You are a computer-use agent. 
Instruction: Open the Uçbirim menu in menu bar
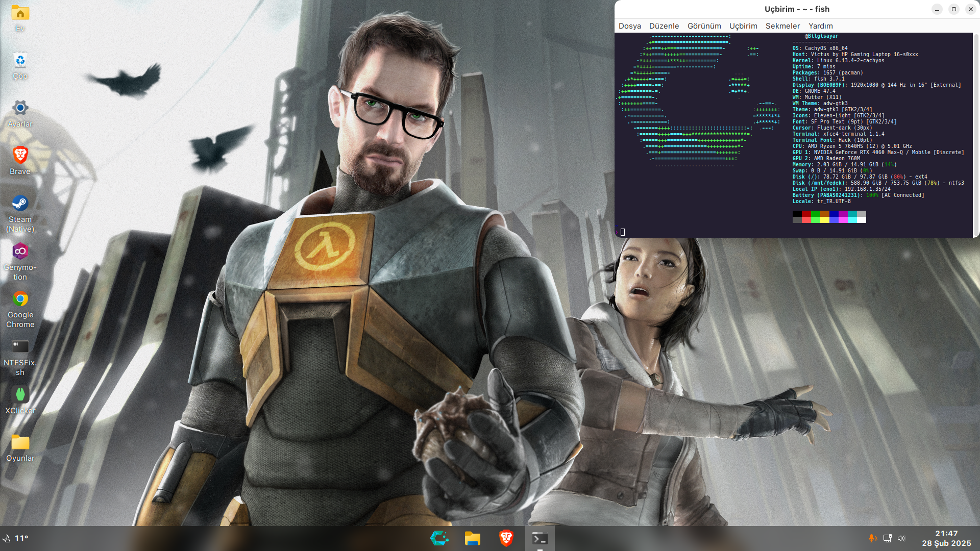(x=743, y=26)
